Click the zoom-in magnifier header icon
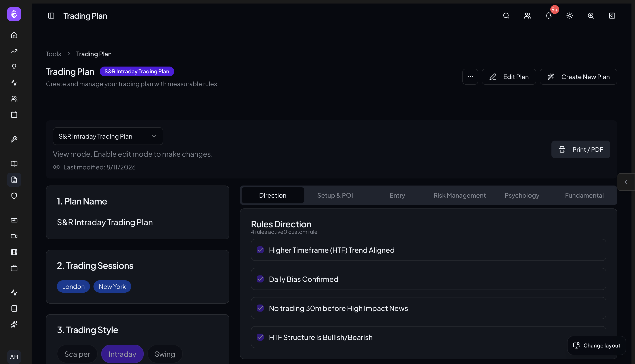Viewport: 635px width, 364px height. coord(591,16)
